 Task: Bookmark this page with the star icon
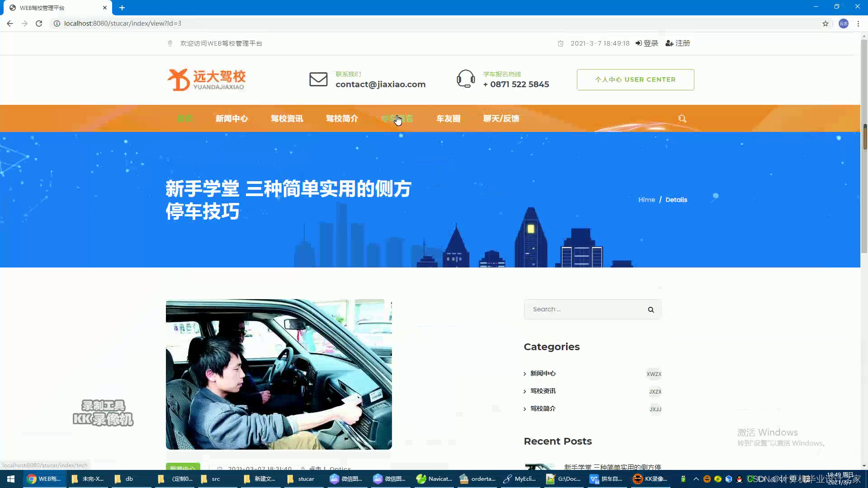click(826, 23)
